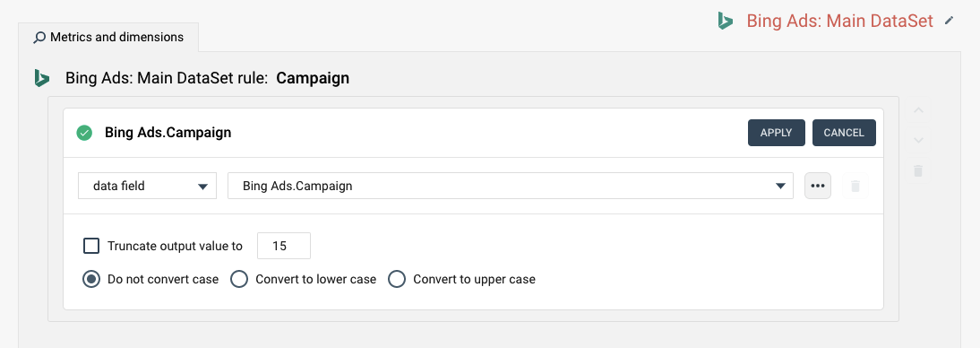Select Do not convert case option
Viewport: 980px width, 348px height.
coord(91,279)
